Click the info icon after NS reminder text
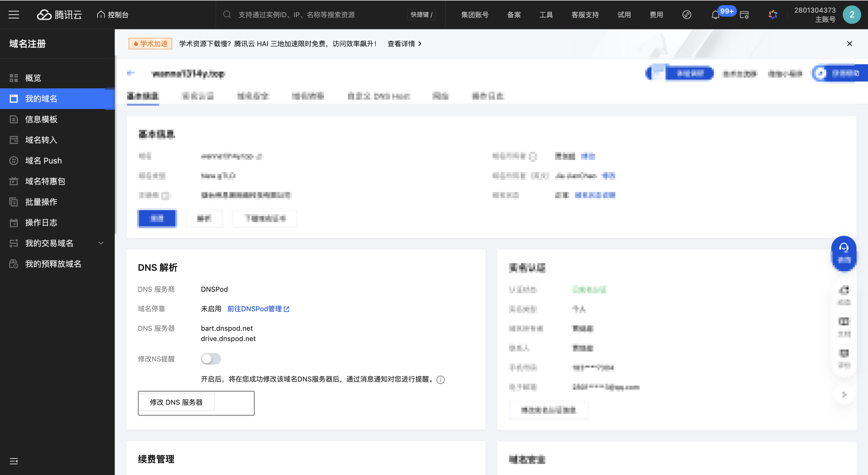Image resolution: width=868 pixels, height=475 pixels. (440, 380)
